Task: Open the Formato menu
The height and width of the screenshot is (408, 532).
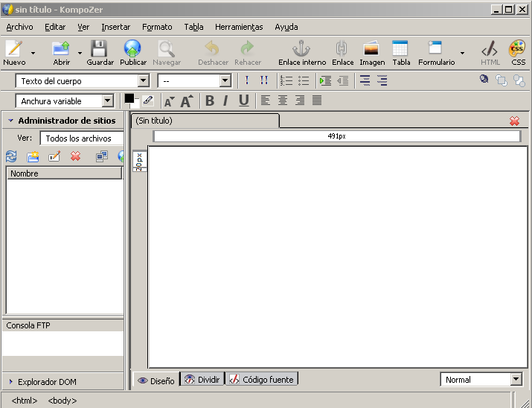Action: (x=157, y=27)
